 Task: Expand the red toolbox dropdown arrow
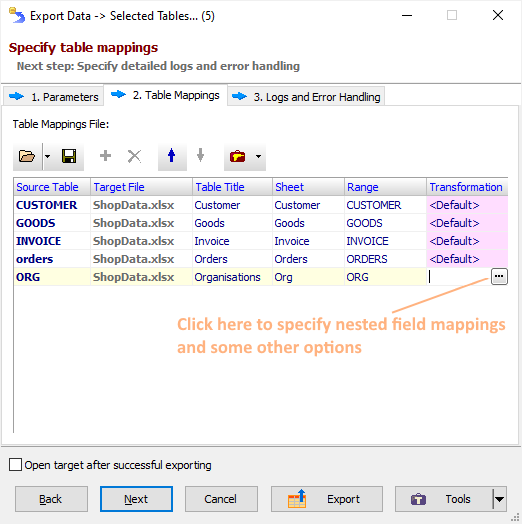258,156
